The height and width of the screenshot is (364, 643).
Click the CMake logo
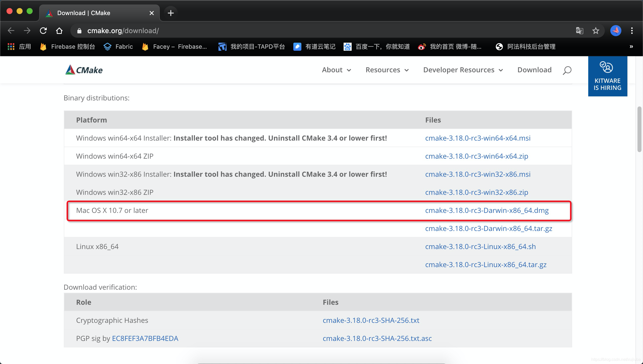pos(84,70)
